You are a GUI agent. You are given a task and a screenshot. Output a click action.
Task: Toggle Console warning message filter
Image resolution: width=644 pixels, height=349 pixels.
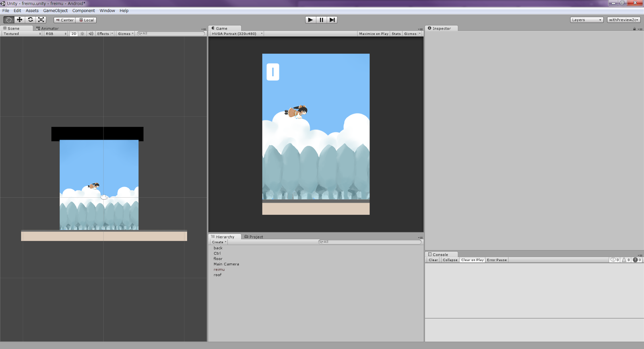(626, 260)
